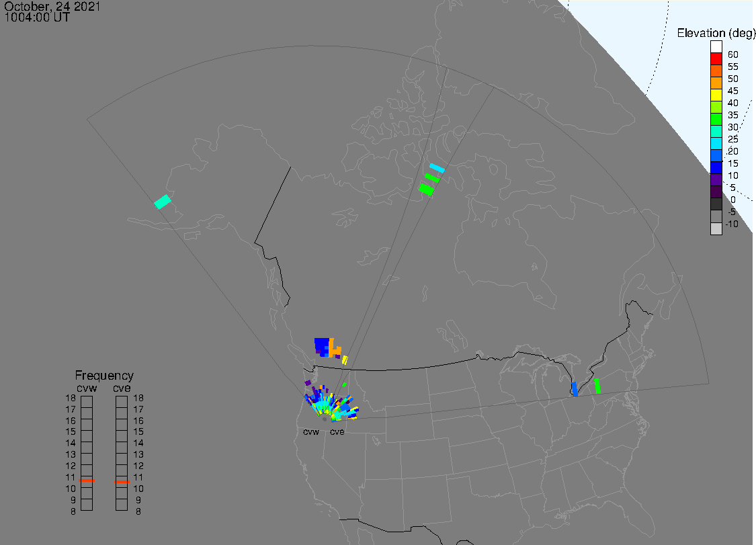Select the light gray swatch at the legend bottom
Viewport: 756px width, 545px height.
(x=716, y=228)
